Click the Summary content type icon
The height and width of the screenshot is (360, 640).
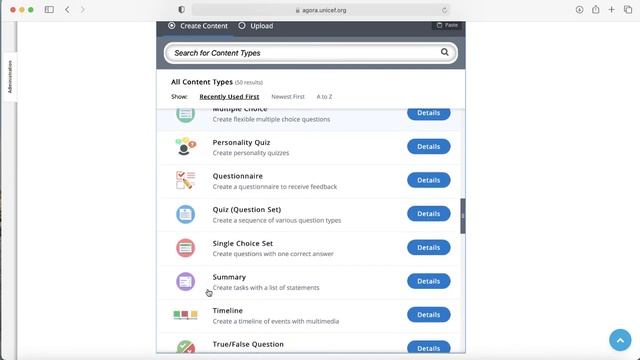tap(185, 282)
